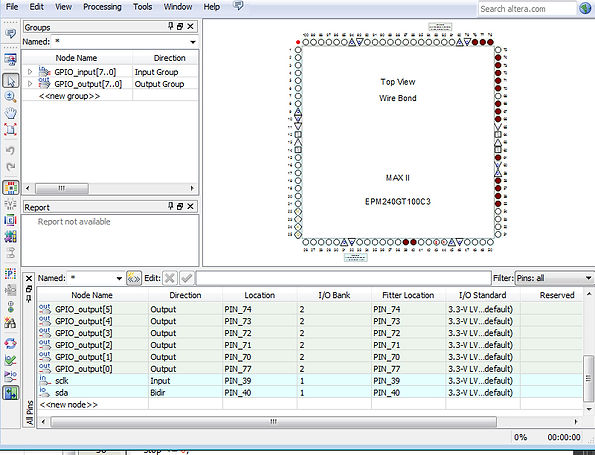Click Groups scrollbar right arrow
Viewport: 595px width, 455px height.
tap(192, 188)
